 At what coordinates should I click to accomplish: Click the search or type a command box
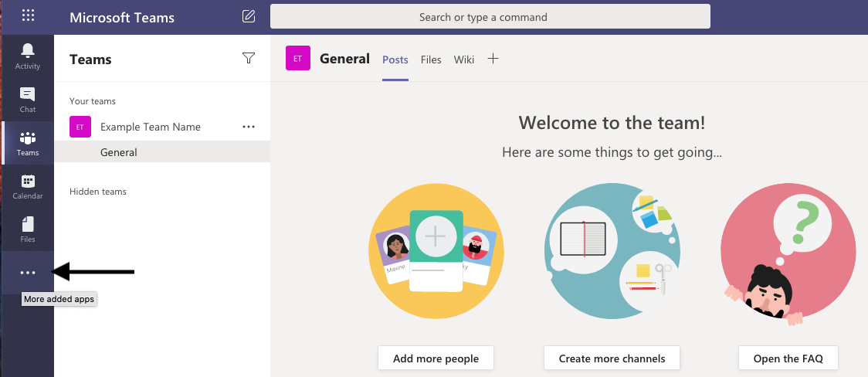[x=490, y=16]
